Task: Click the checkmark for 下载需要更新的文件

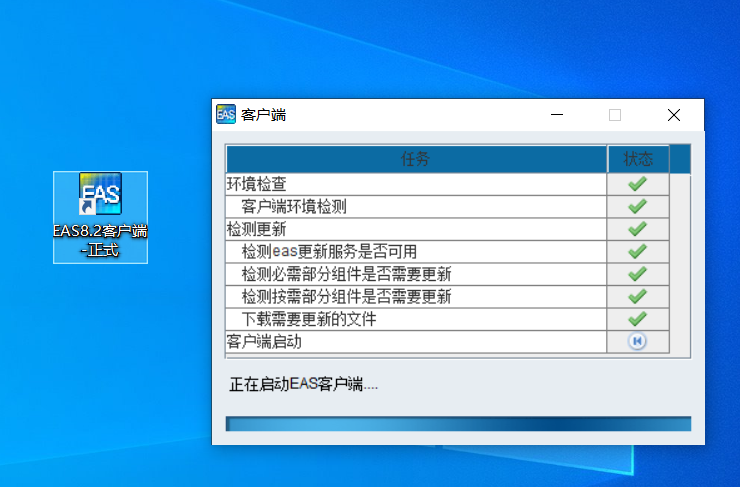Action: coord(638,319)
